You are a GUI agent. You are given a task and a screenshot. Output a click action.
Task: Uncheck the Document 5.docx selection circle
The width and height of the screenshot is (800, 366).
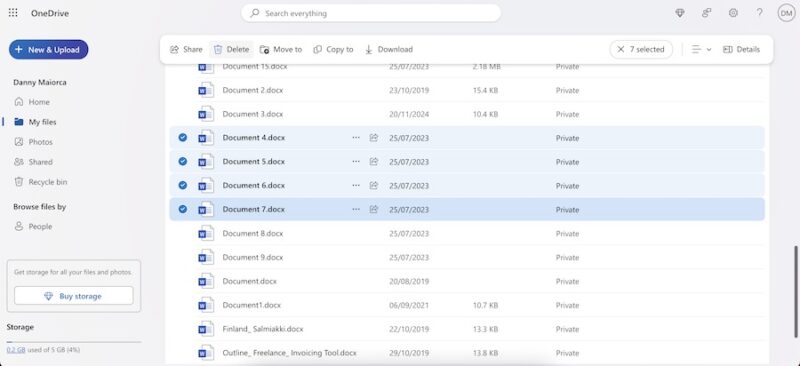(x=183, y=161)
